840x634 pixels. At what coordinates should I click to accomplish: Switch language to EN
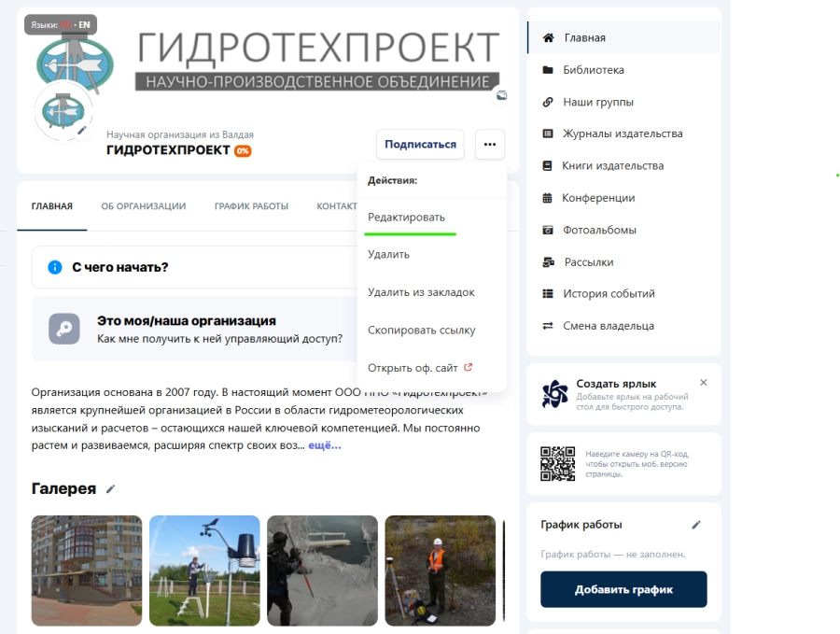point(85,25)
